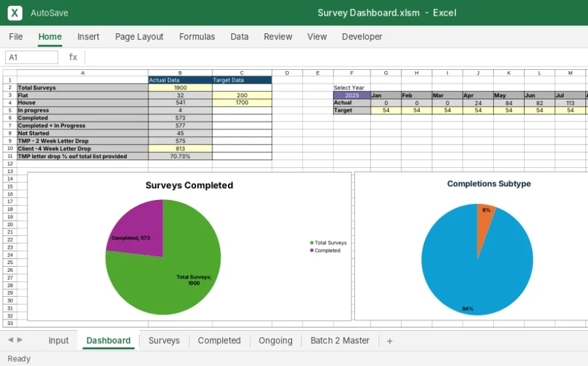Click the green Total Surveys legend entry
588x366 pixels.
click(328, 242)
